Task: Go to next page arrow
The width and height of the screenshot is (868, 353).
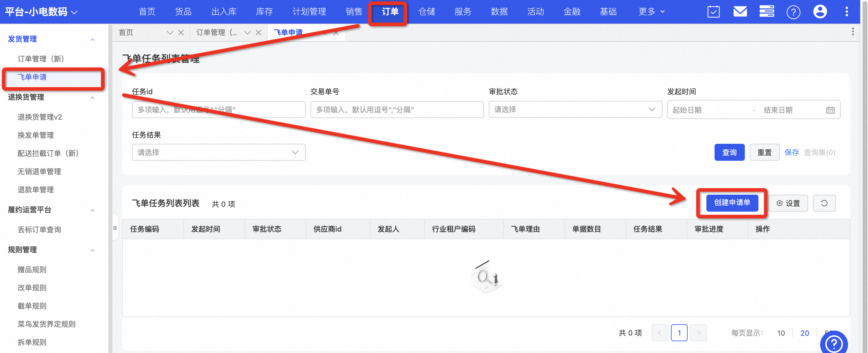Action: click(x=698, y=333)
